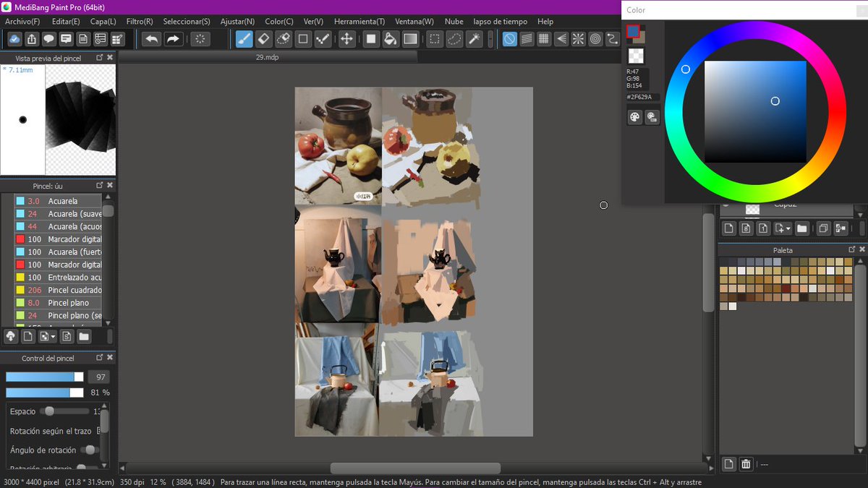Select the Brush tool in toolbar

244,39
